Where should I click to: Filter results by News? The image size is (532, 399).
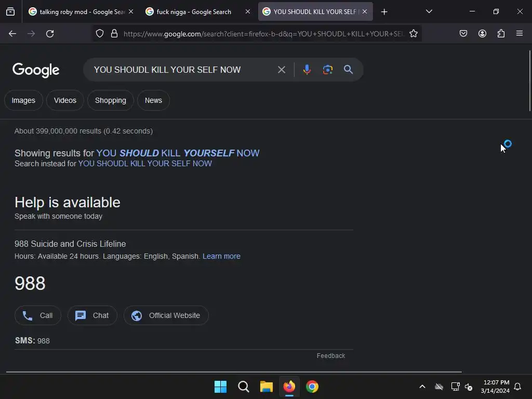click(153, 100)
